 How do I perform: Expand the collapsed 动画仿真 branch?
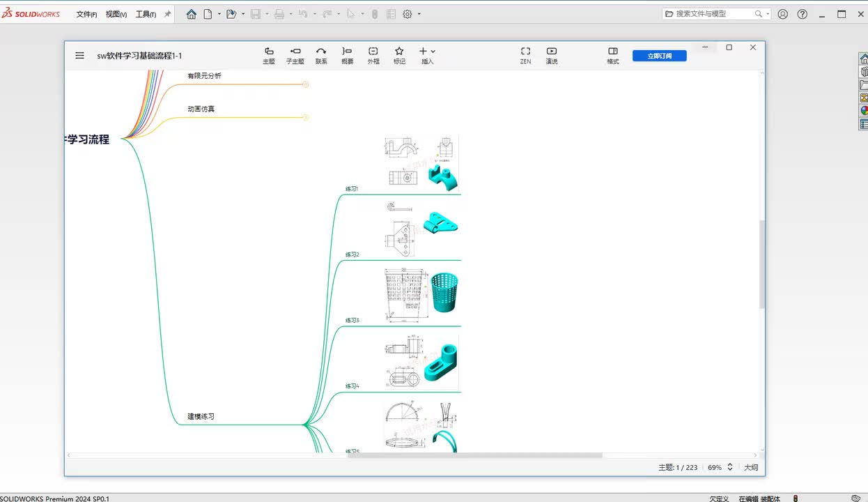click(x=305, y=117)
